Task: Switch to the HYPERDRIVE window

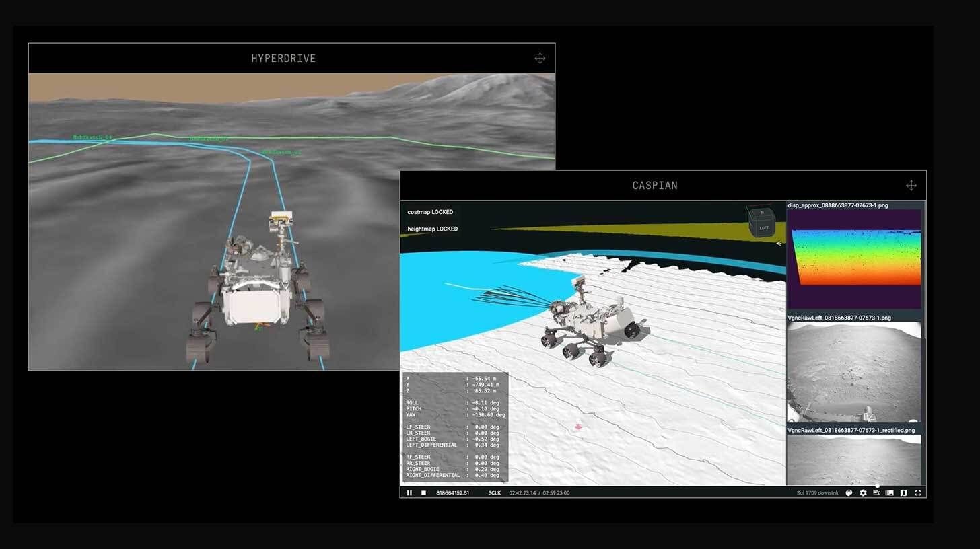Action: coord(283,58)
